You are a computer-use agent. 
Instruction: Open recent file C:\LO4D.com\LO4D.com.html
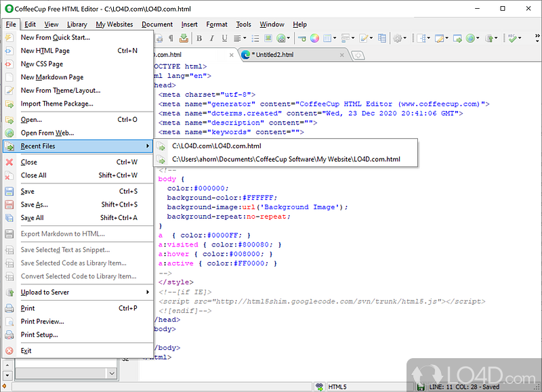pyautogui.click(x=216, y=146)
